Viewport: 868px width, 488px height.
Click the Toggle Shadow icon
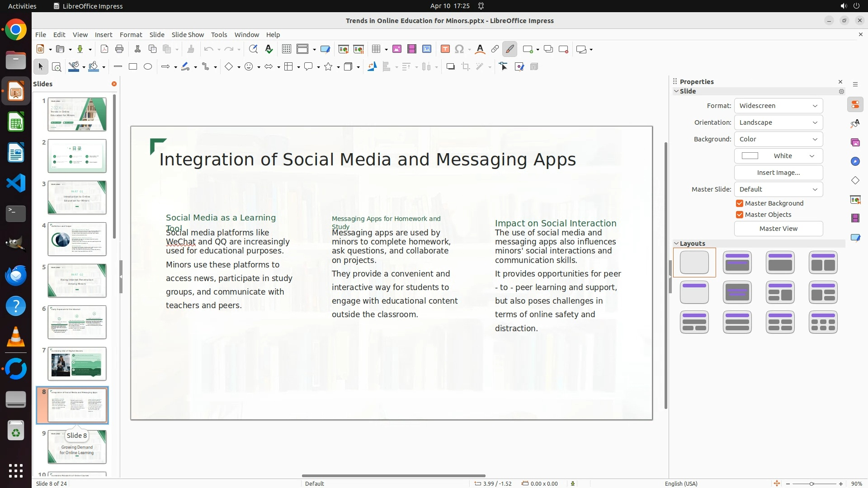coord(450,67)
